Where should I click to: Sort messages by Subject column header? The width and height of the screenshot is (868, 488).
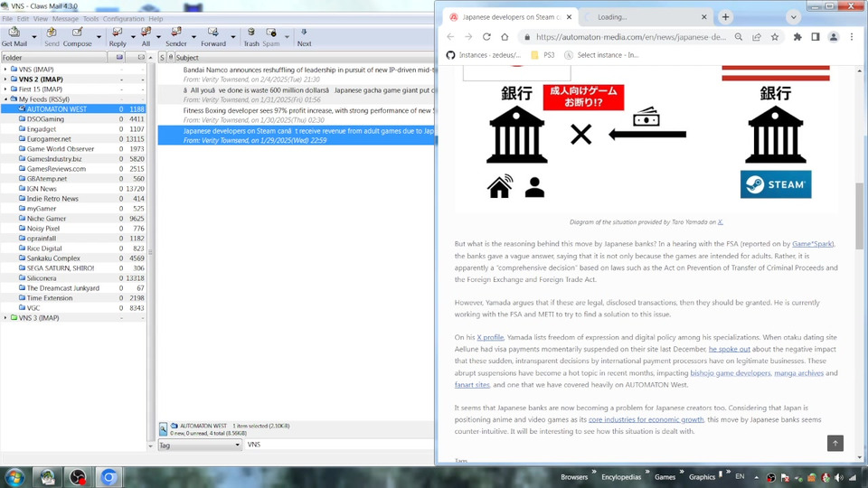305,58
